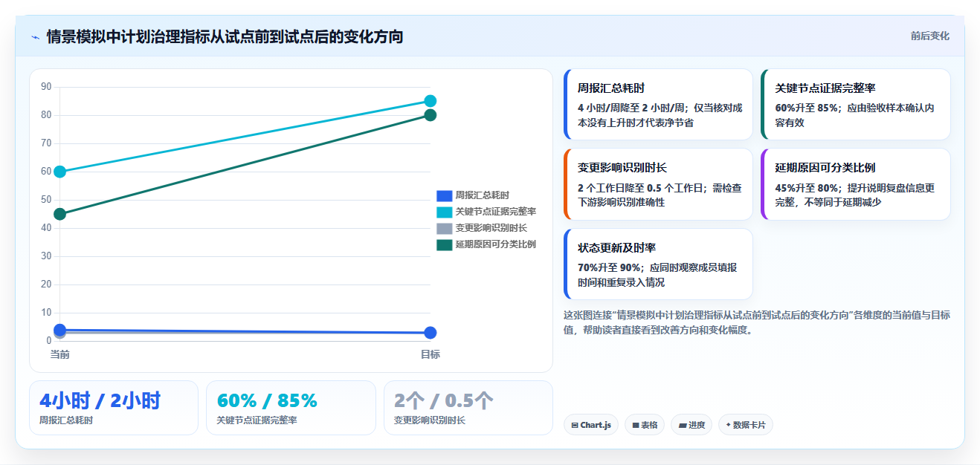Click the 目标 x-axis label

pos(431,354)
